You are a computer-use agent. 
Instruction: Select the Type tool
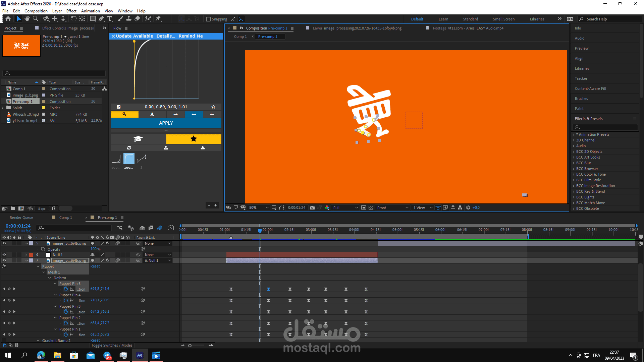110,19
